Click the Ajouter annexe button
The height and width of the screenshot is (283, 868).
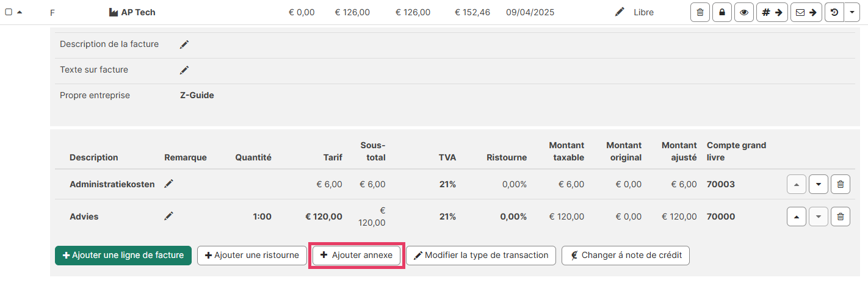(356, 256)
